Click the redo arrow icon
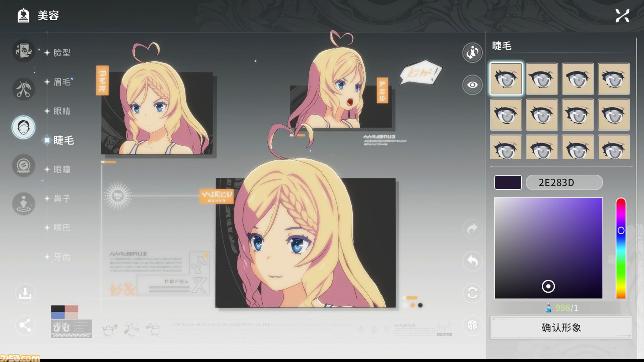The image size is (644, 362). click(473, 229)
